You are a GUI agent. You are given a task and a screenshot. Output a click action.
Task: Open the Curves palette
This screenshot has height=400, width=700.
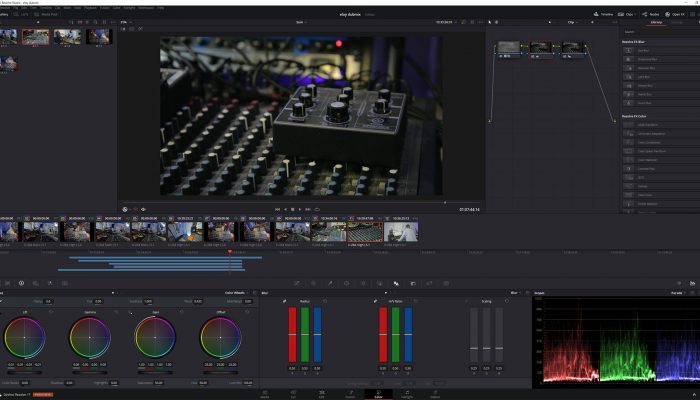[x=296, y=283]
